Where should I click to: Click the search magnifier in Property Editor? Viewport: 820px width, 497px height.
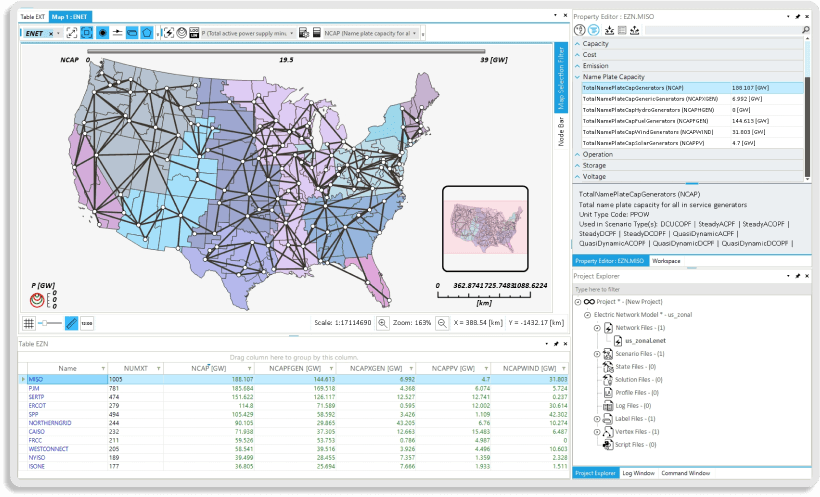(x=806, y=31)
